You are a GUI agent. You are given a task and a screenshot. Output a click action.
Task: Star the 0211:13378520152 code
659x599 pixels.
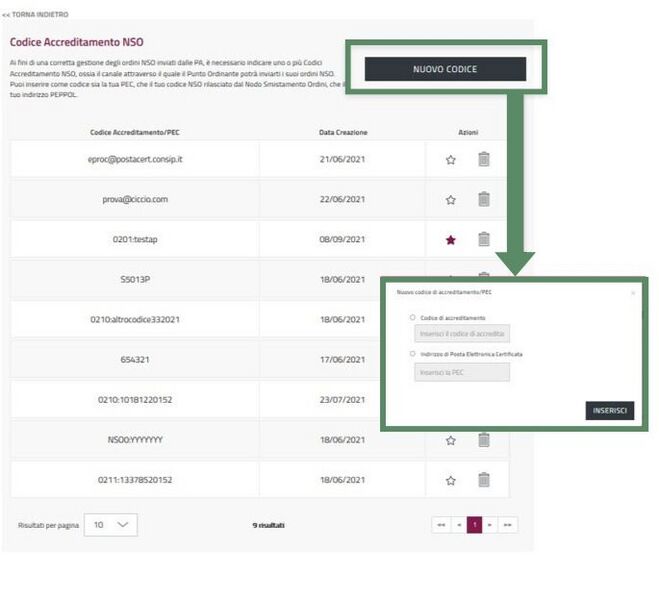pyautogui.click(x=450, y=480)
